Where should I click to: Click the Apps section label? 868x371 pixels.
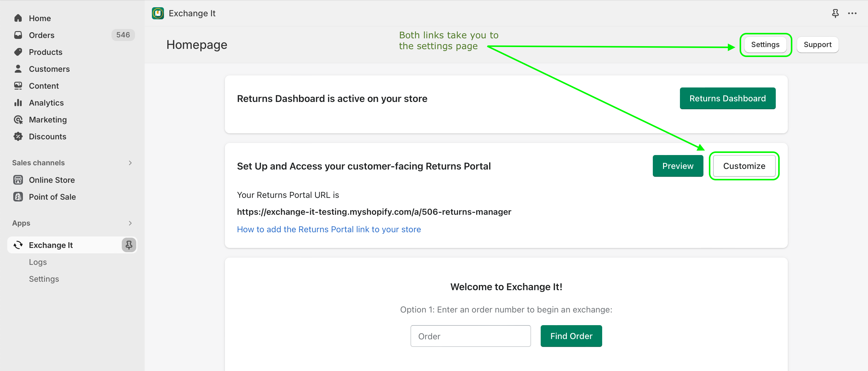[x=21, y=223]
